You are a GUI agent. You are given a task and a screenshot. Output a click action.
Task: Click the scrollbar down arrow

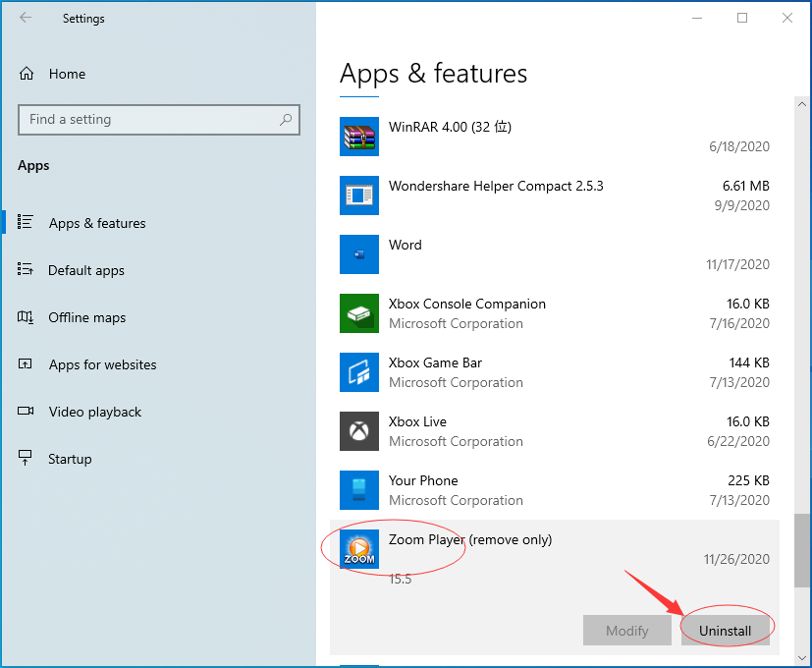click(x=802, y=658)
